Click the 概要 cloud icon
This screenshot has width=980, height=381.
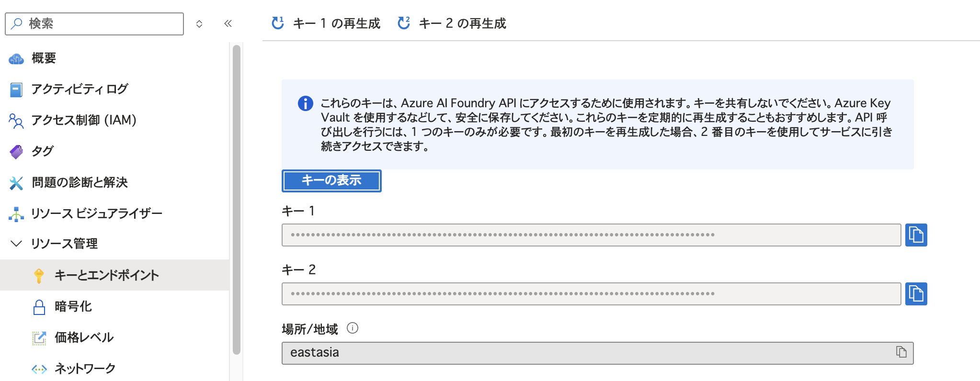click(x=16, y=58)
